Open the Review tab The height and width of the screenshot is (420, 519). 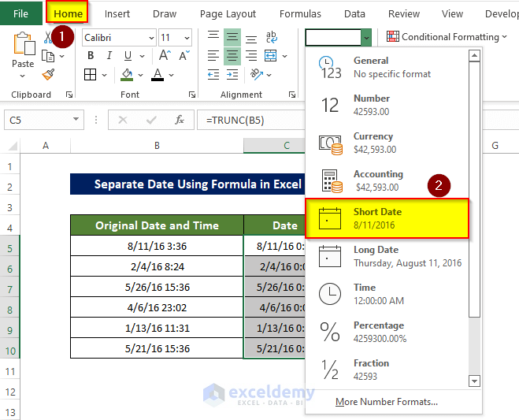pos(404,14)
